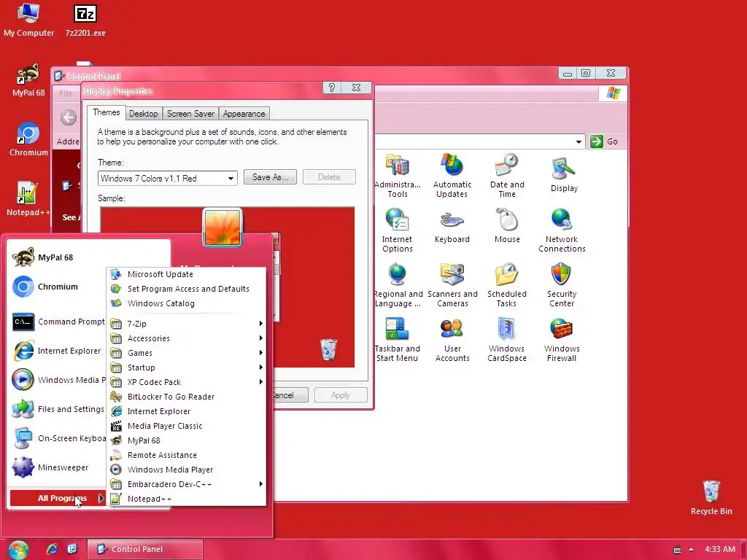Switch to the Themes tab
Image resolution: width=747 pixels, height=560 pixels.
click(107, 112)
